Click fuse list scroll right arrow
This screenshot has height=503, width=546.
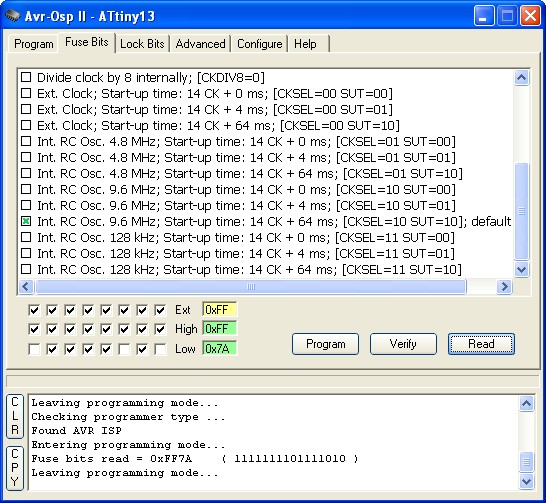tap(504, 286)
